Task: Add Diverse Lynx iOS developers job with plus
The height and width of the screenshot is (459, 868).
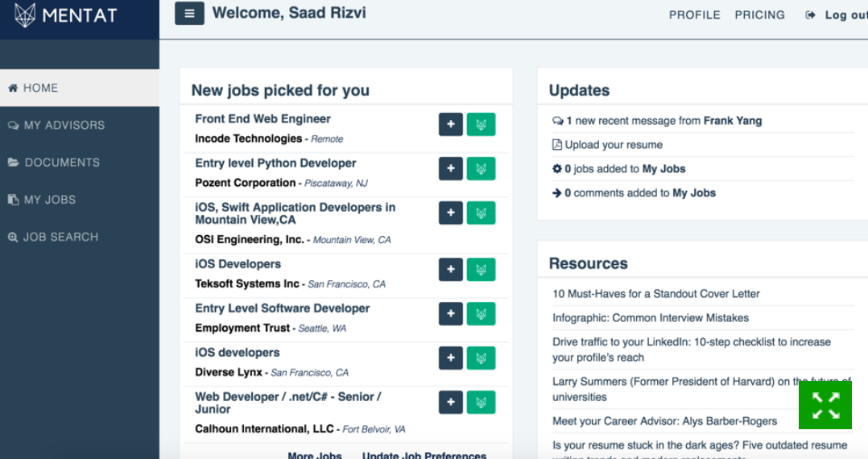Action: [451, 358]
